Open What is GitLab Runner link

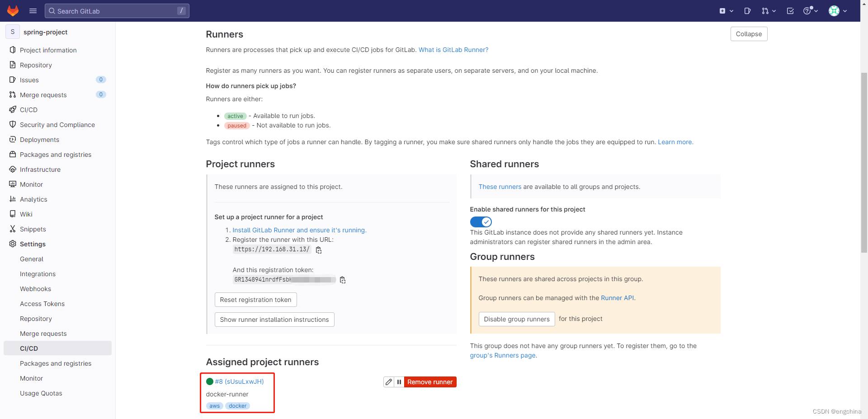[x=453, y=50]
